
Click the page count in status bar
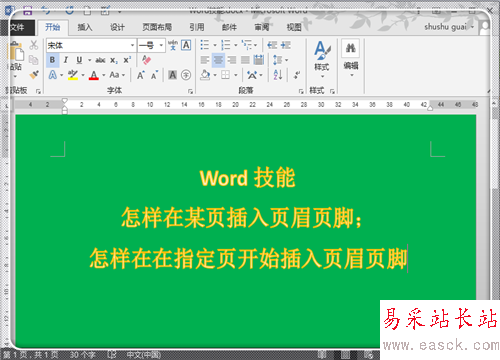pyautogui.click(x=31, y=355)
